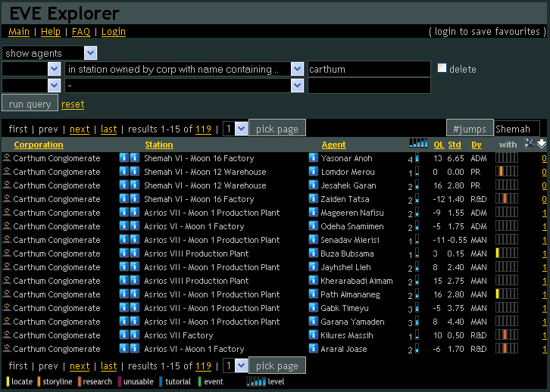Click 'with' bar indicator in Buza Bubsama row
The height and width of the screenshot is (392, 550).
pos(507,253)
